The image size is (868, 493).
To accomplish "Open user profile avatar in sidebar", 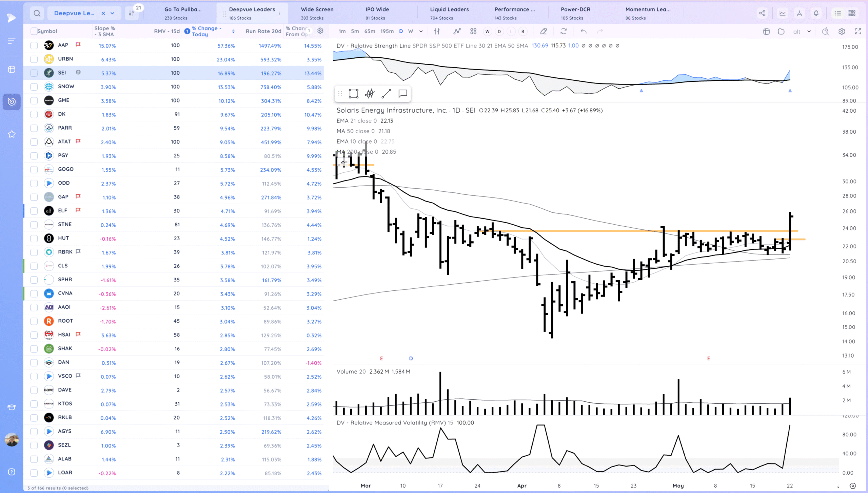I will pyautogui.click(x=12, y=439).
